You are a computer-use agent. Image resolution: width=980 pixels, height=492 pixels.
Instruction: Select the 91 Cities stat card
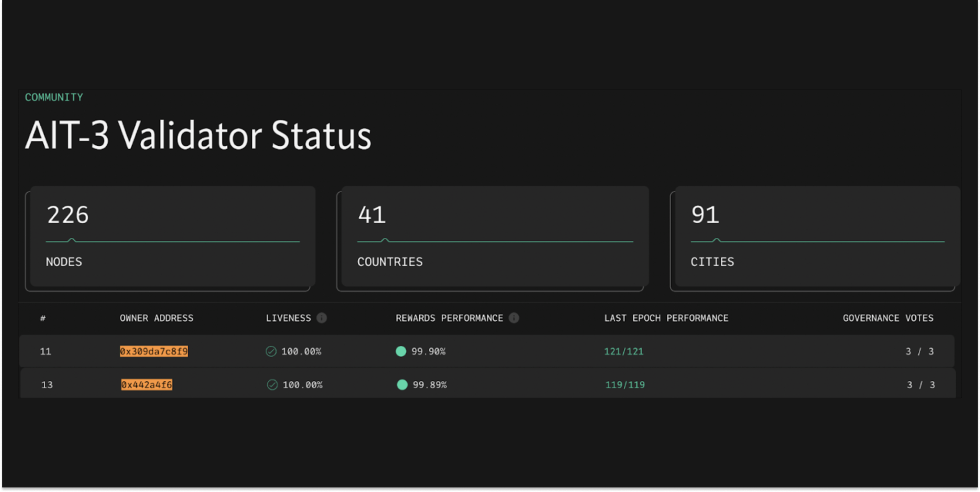[817, 236]
